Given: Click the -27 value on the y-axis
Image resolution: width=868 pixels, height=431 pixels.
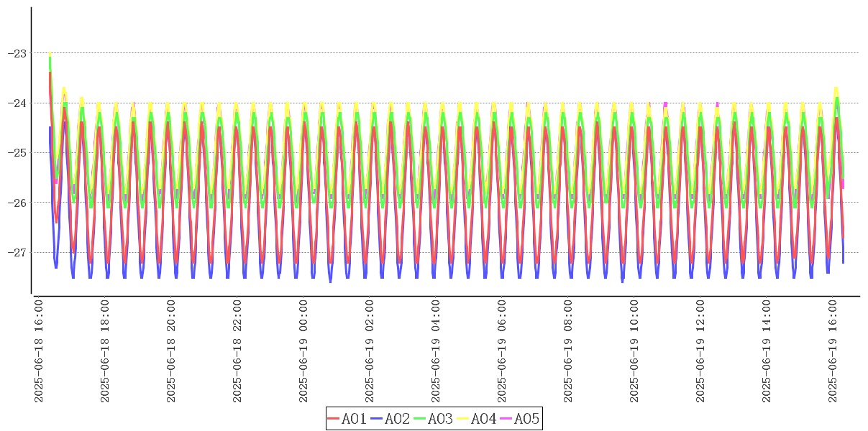Looking at the screenshot, I should pos(16,253).
